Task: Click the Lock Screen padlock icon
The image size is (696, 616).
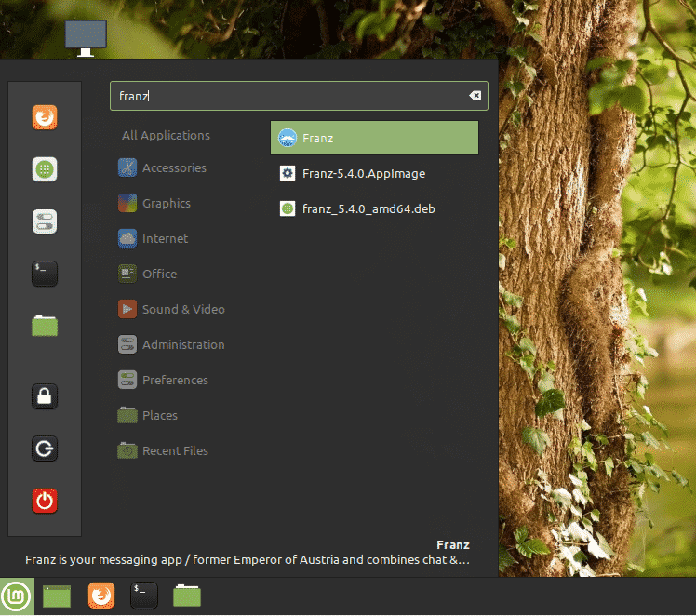Action: (x=45, y=396)
